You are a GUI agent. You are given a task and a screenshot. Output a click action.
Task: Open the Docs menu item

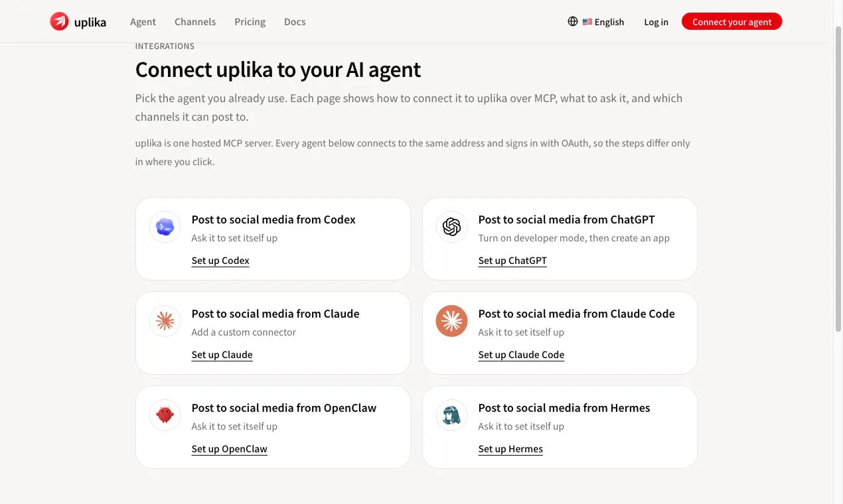click(x=295, y=22)
